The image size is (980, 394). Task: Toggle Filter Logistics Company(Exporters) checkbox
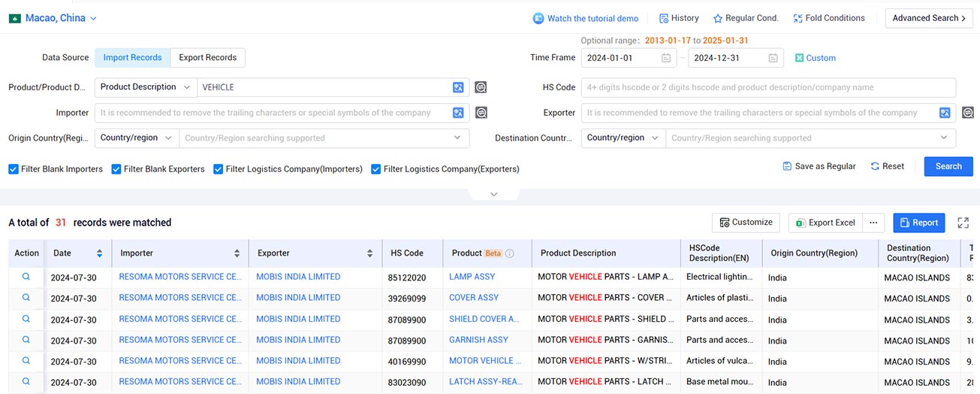(376, 169)
